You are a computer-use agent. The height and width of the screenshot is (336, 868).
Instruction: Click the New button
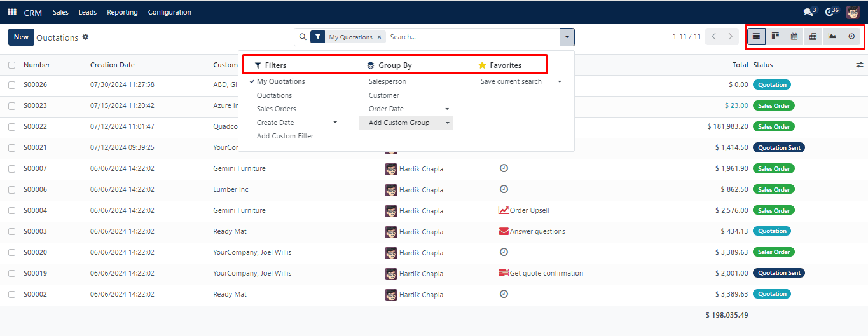21,37
